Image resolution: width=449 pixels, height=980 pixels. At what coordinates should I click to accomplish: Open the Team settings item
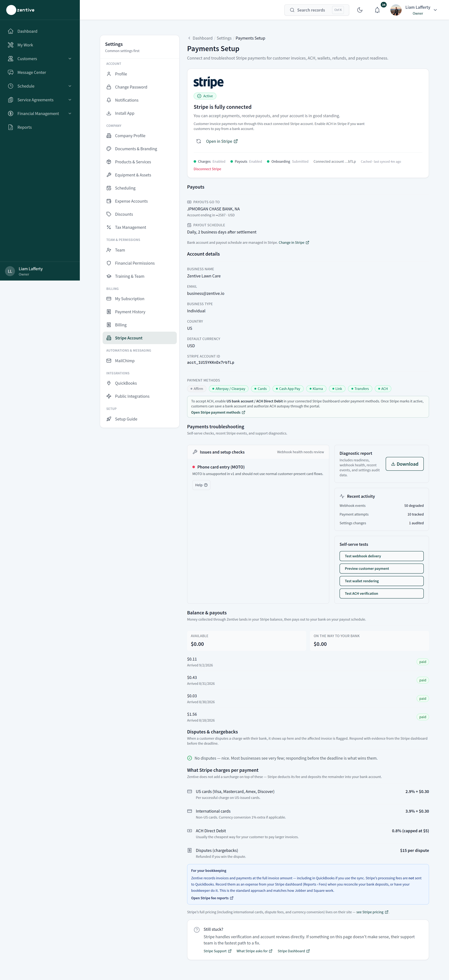[140, 250]
